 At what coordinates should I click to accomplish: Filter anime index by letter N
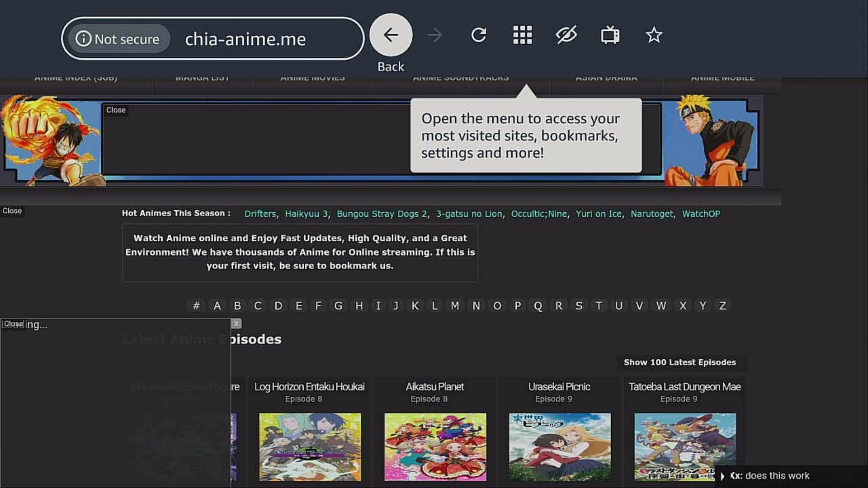pos(476,306)
